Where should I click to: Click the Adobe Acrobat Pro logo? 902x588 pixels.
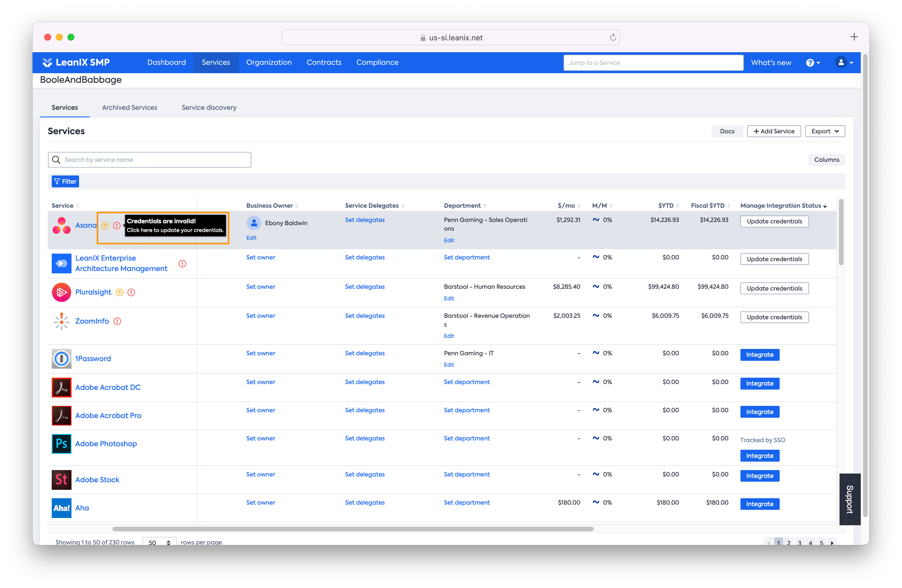pos(61,415)
